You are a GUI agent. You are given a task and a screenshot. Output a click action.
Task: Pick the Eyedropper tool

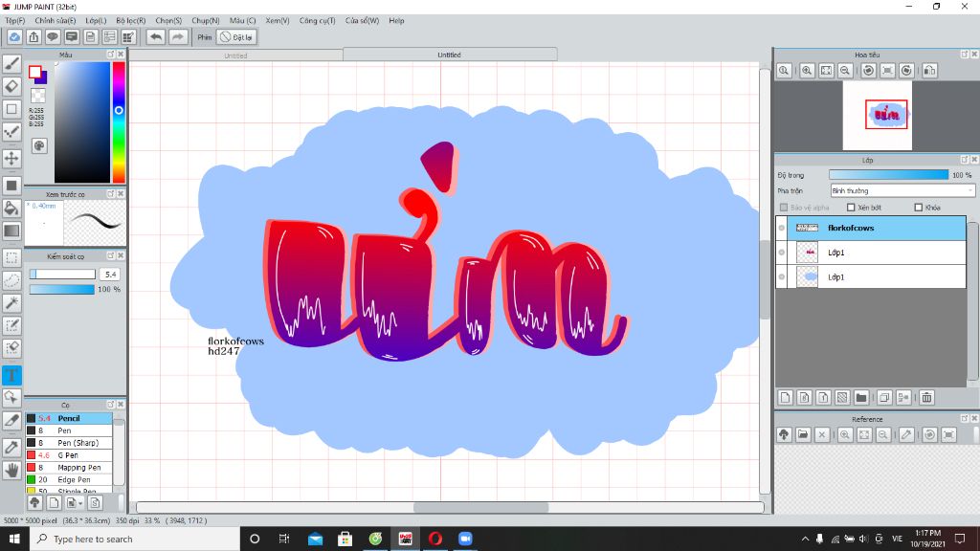(x=11, y=448)
